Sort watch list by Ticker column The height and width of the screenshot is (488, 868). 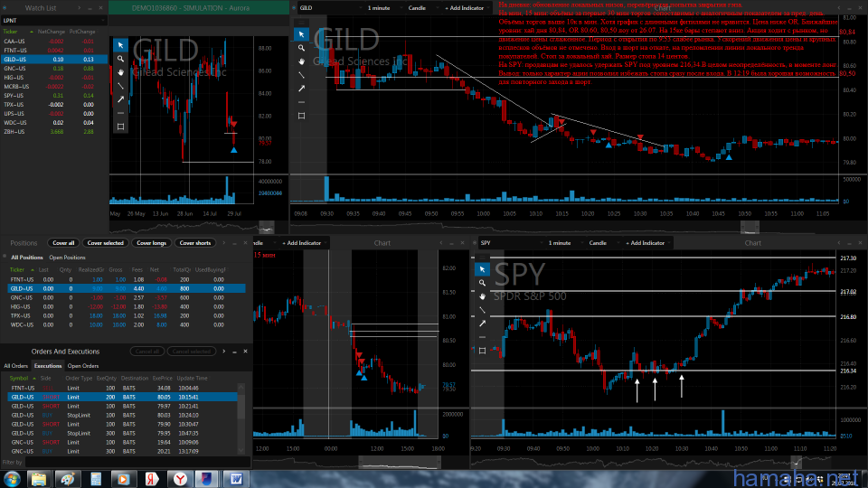(x=11, y=32)
